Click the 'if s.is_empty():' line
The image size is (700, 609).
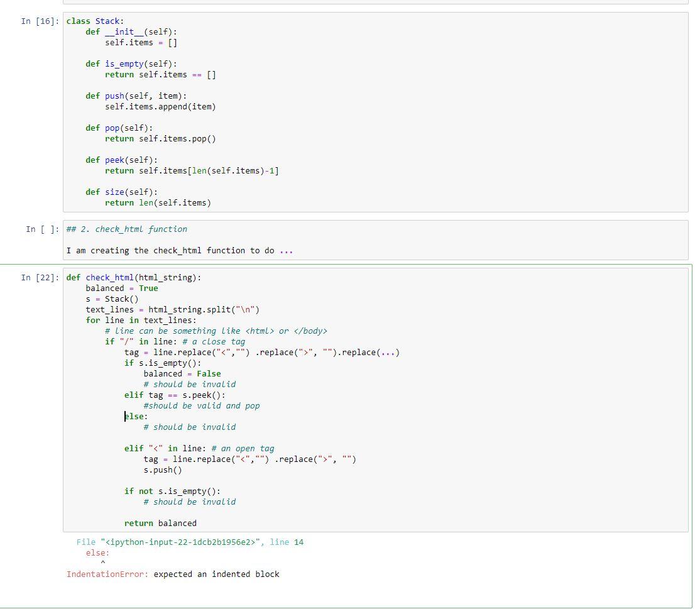[163, 363]
